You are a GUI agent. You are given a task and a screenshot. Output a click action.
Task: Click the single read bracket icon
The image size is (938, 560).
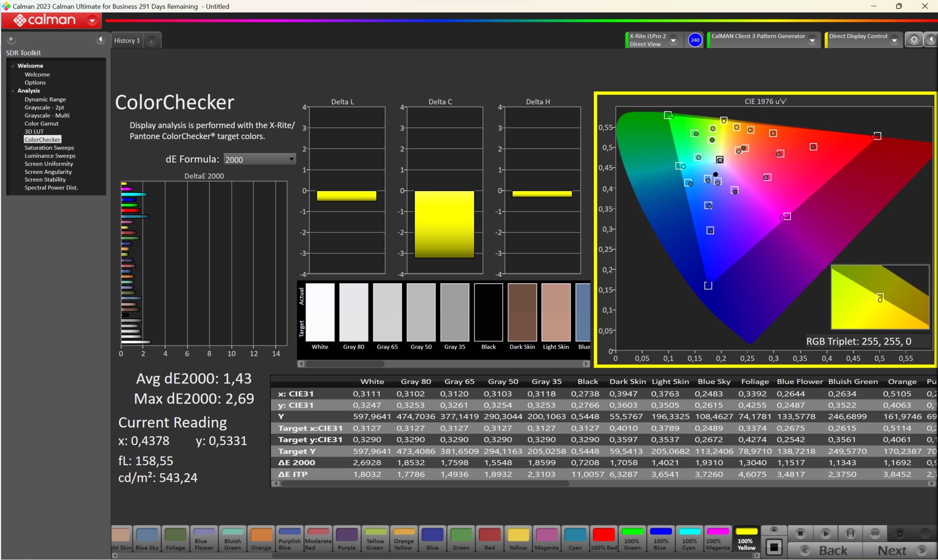click(x=850, y=533)
